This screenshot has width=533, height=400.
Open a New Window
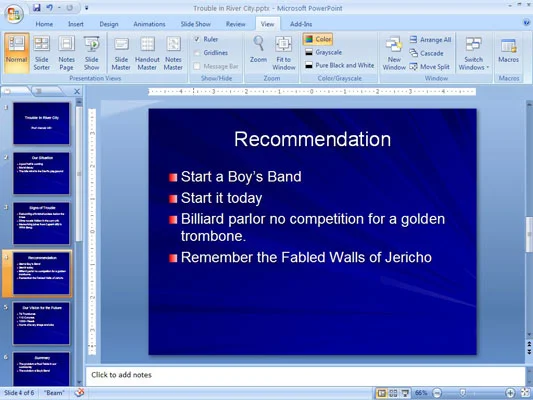tap(394, 53)
